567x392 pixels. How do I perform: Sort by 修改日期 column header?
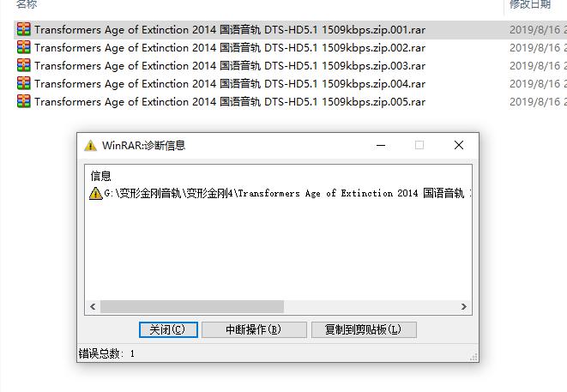click(530, 4)
